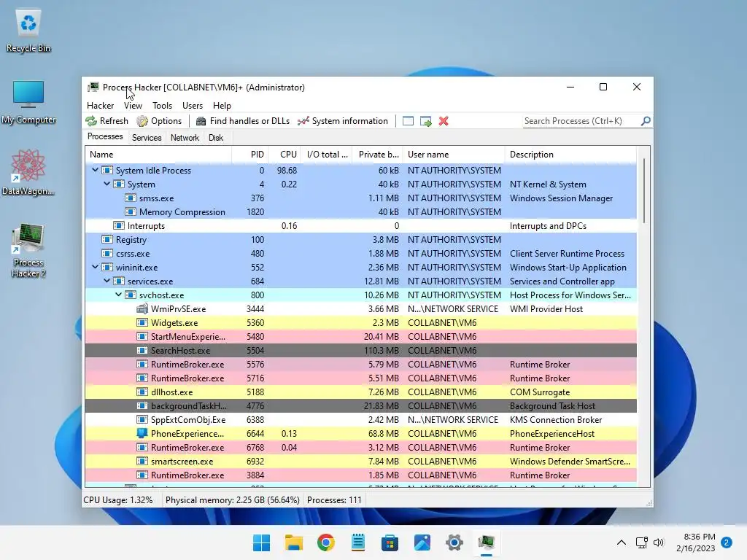Open File Explorer from the taskbar
The image size is (747, 560).
[x=293, y=542]
